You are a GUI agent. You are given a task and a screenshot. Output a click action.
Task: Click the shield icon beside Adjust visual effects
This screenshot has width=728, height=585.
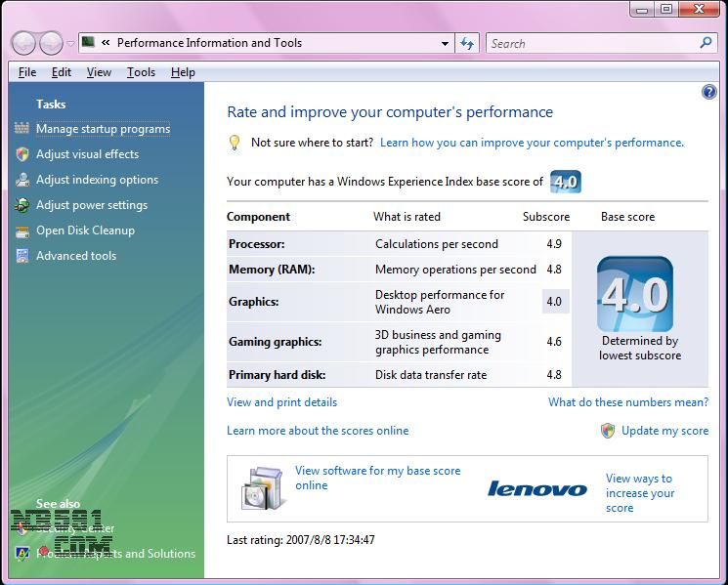coord(22,154)
